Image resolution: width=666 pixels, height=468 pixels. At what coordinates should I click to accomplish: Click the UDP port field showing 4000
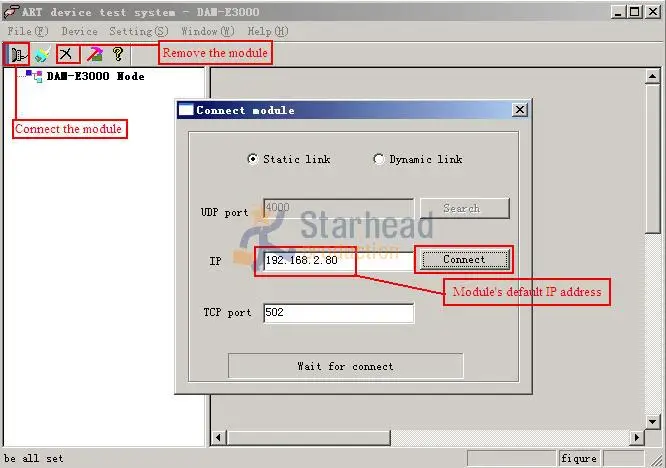click(x=338, y=208)
